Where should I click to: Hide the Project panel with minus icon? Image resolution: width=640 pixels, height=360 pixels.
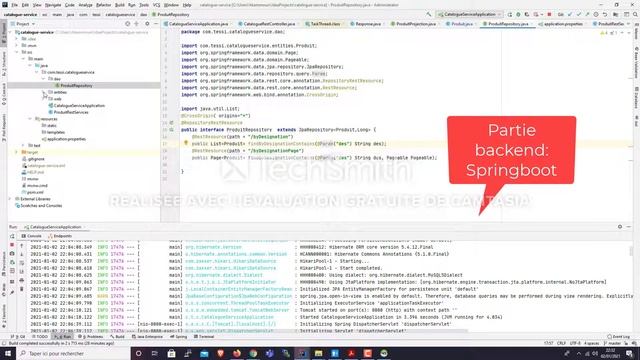[156, 24]
